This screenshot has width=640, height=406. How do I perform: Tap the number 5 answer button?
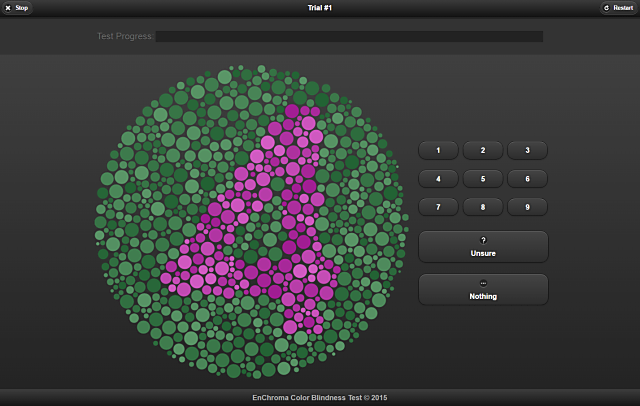click(x=483, y=179)
